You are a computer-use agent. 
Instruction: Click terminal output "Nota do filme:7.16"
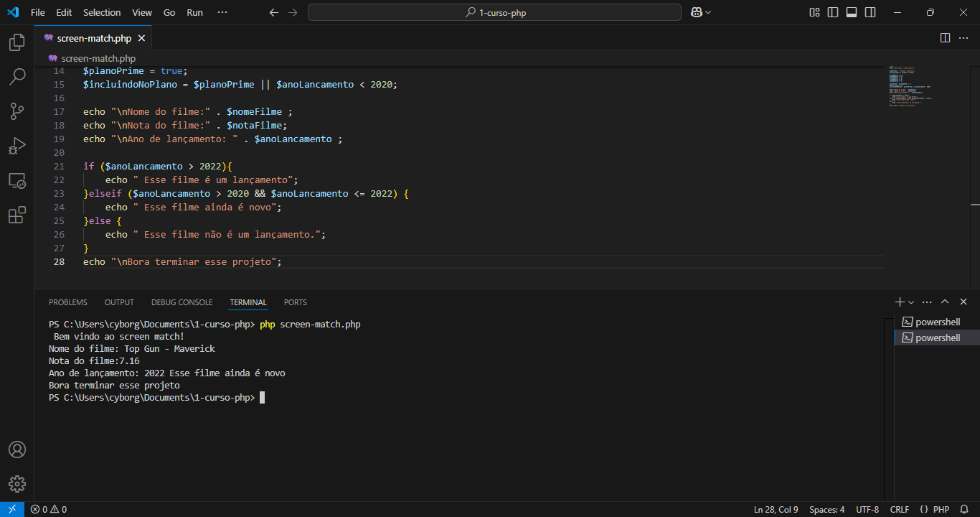(x=94, y=360)
